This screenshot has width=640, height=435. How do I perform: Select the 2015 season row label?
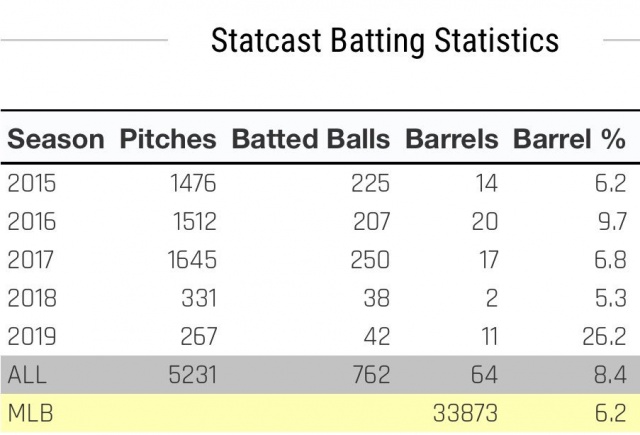tap(31, 184)
